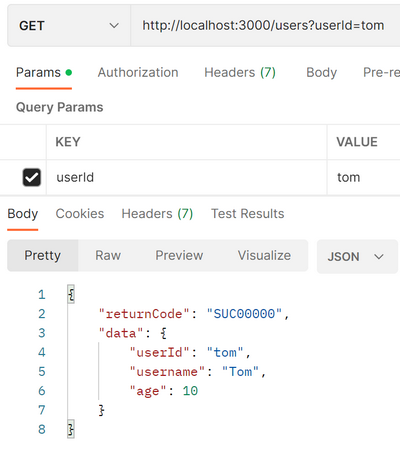Switch to Raw response view
The width and height of the screenshot is (400, 450).
108,256
